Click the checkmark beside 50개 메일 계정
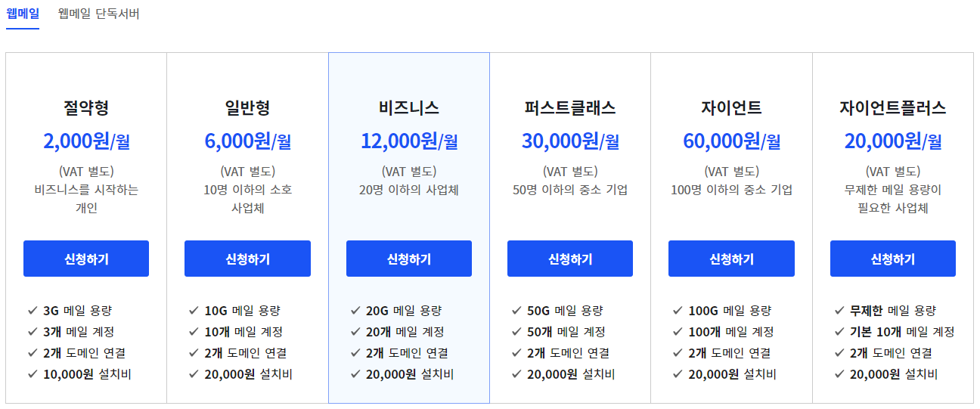 click(x=516, y=331)
